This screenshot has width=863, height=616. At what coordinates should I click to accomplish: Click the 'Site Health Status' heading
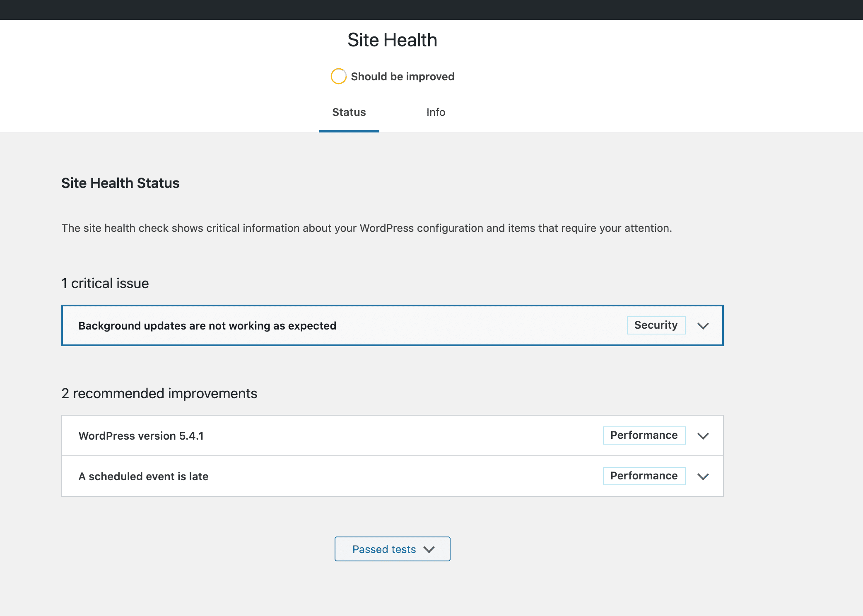coord(120,183)
